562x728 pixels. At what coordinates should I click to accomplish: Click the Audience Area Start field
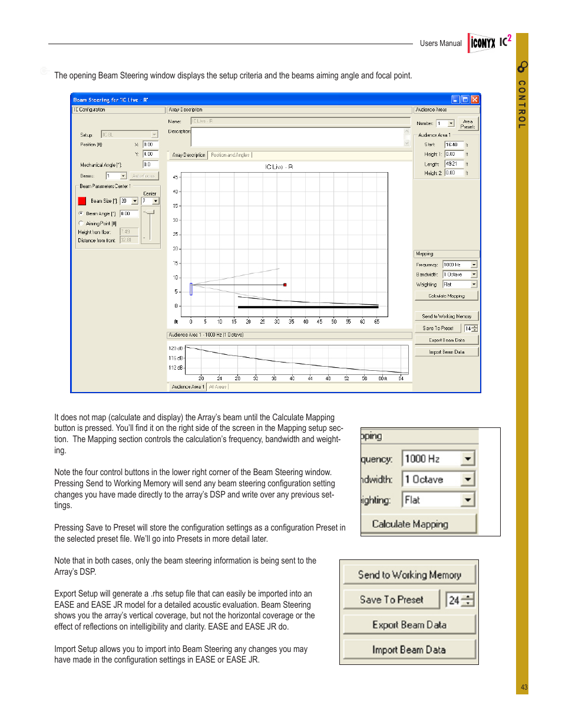[x=454, y=144]
